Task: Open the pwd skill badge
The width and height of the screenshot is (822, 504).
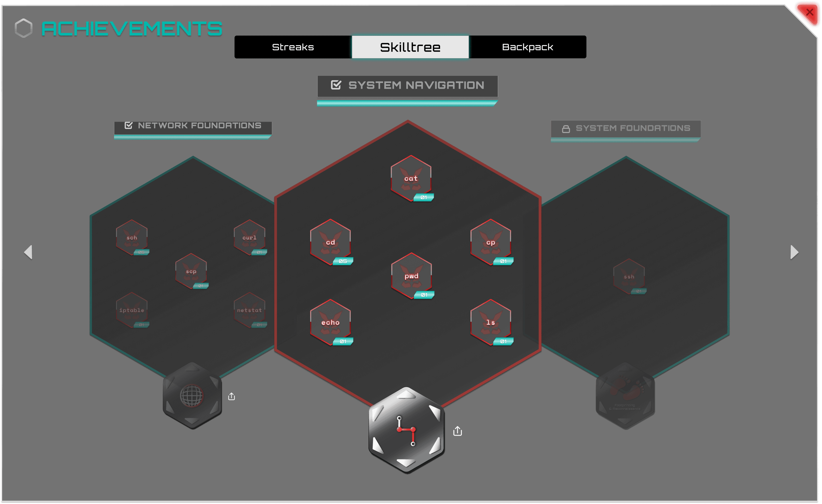Action: [x=411, y=276]
